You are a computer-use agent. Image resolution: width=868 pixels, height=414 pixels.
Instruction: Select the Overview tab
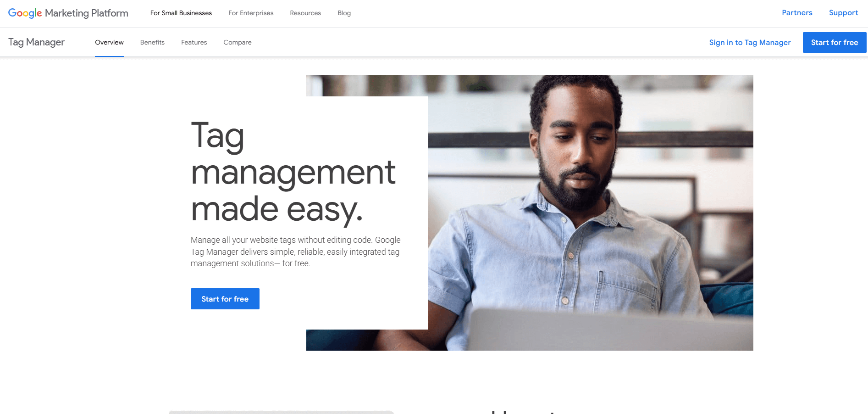click(109, 42)
